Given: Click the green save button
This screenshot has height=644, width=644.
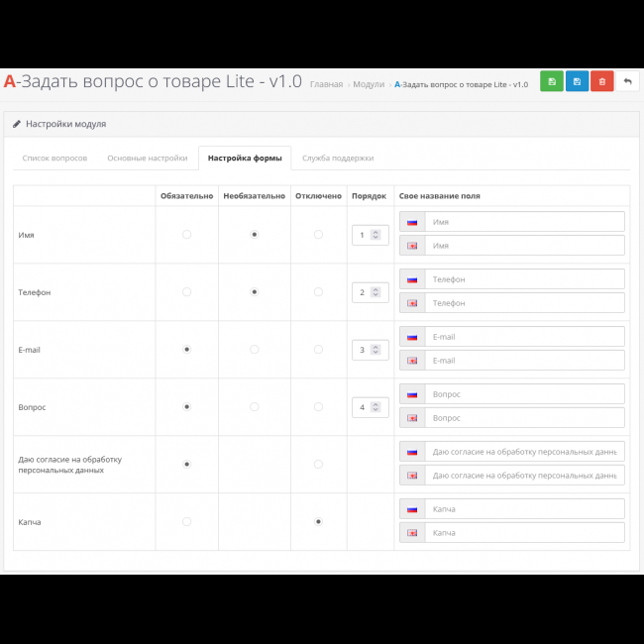Looking at the screenshot, I should [552, 82].
